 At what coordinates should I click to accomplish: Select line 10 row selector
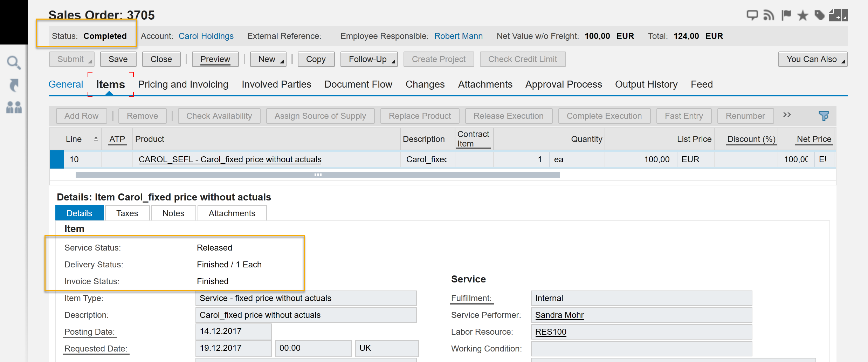click(x=56, y=159)
